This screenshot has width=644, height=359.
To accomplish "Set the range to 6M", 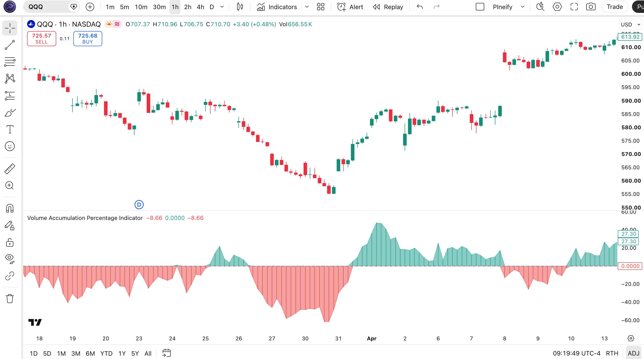I will (x=90, y=353).
